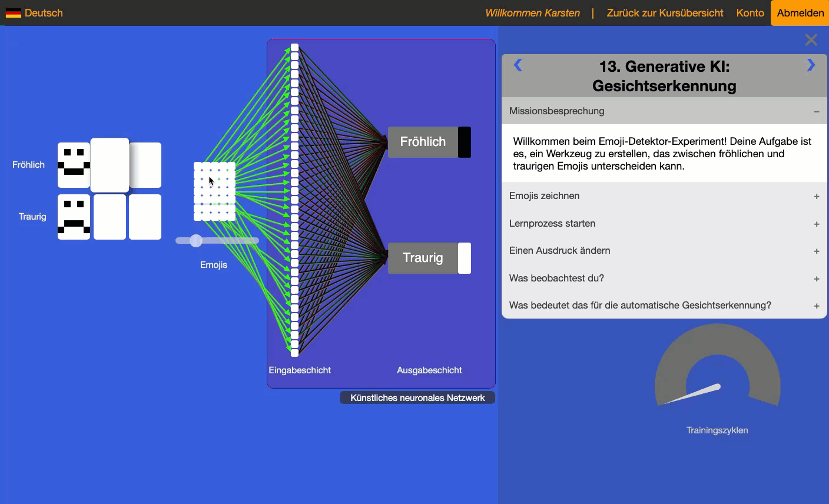The image size is (829, 504).
Task: Click the emoji pixel input grid
Action: coord(214,191)
